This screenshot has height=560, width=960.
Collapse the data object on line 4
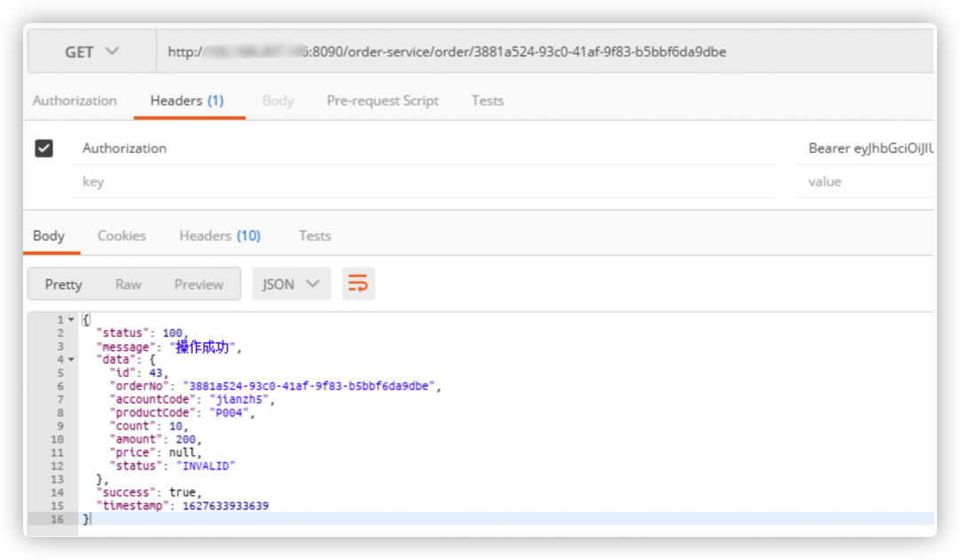click(x=71, y=359)
